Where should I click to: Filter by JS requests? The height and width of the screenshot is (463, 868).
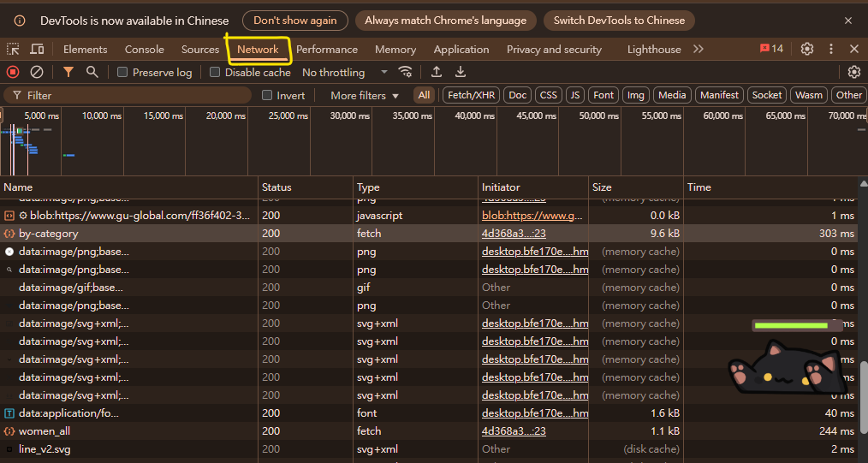pos(575,95)
